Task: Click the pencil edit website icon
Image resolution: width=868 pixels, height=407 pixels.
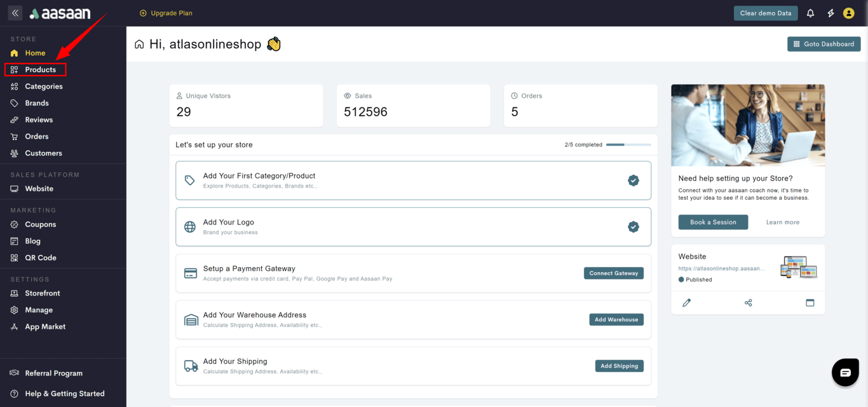Action: 686,303
